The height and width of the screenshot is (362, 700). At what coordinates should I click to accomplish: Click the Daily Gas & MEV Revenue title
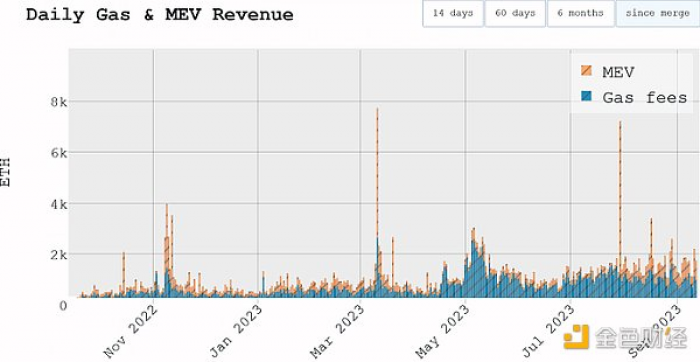[x=159, y=14]
